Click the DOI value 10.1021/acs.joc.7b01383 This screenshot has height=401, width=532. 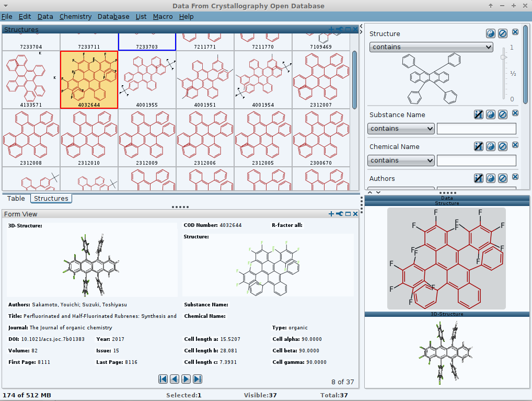53,339
